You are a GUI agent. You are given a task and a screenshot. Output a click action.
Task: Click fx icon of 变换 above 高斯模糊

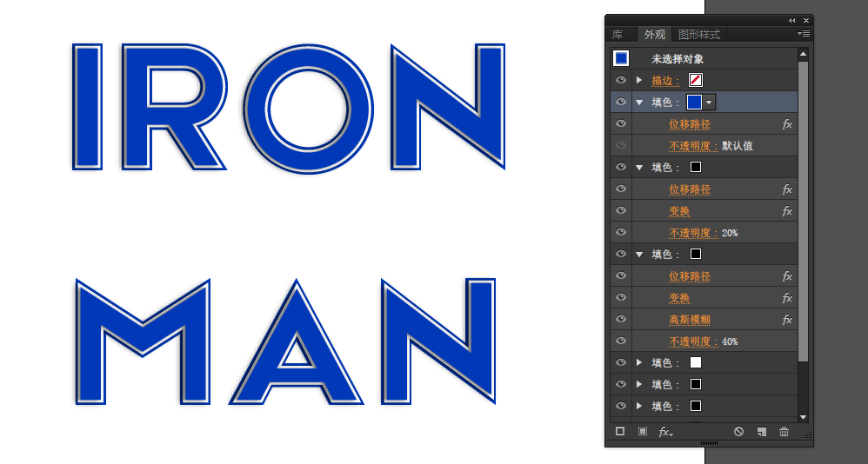click(787, 299)
